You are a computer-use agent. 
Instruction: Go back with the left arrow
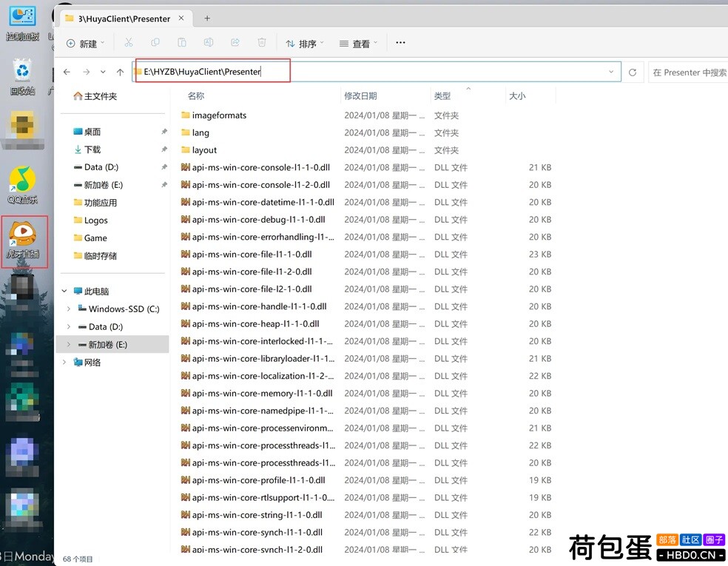pyautogui.click(x=67, y=72)
